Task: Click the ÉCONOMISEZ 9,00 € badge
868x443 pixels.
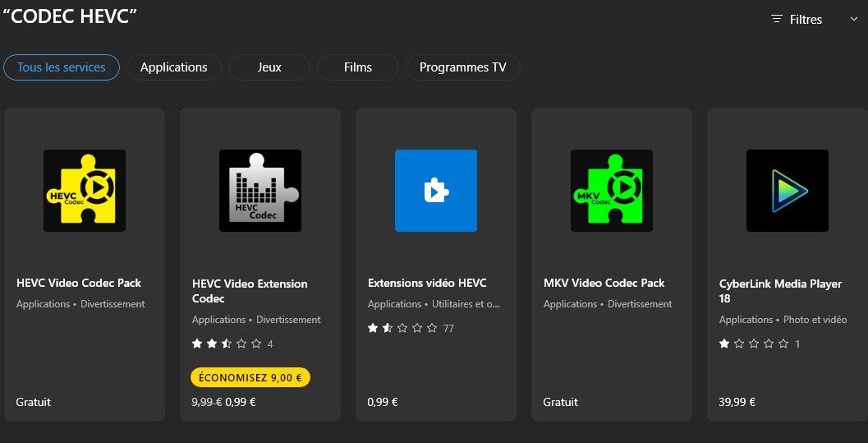Action: (250, 377)
